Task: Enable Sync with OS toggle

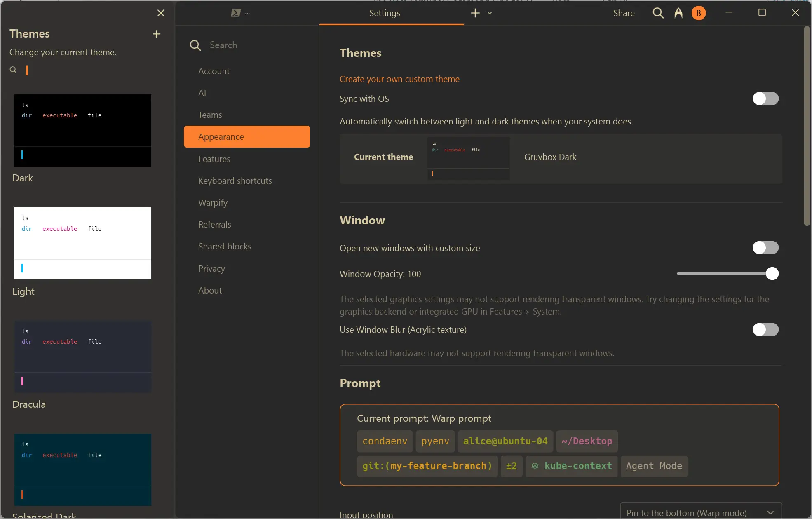Action: point(765,99)
